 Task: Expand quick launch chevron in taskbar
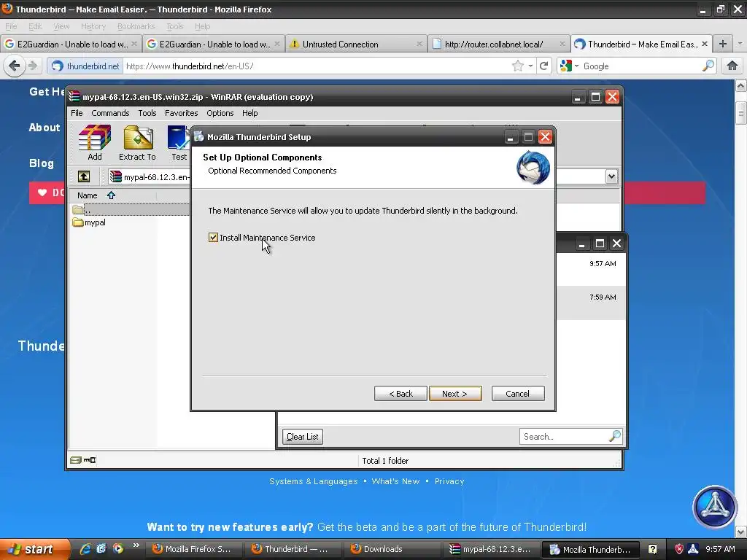coord(136,545)
